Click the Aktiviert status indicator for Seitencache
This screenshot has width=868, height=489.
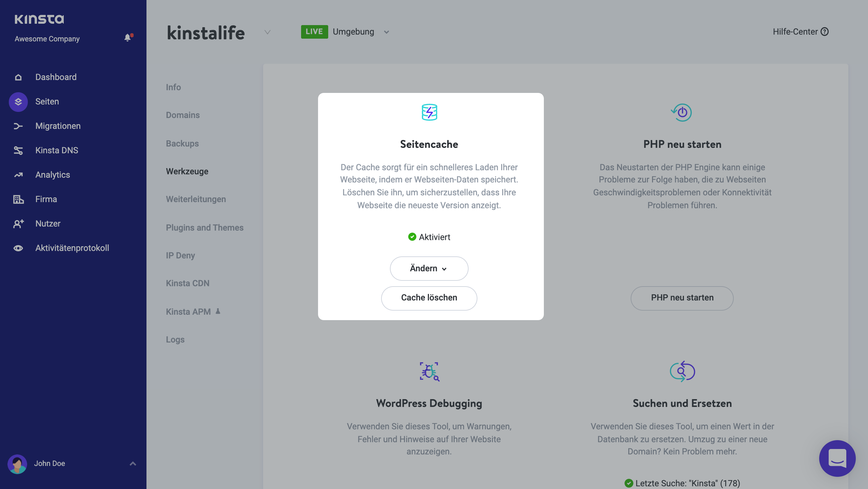[x=429, y=237]
